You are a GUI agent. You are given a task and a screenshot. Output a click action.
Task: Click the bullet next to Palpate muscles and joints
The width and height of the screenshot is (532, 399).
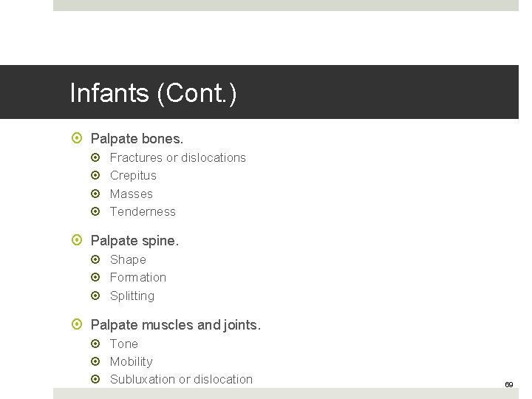click(78, 324)
